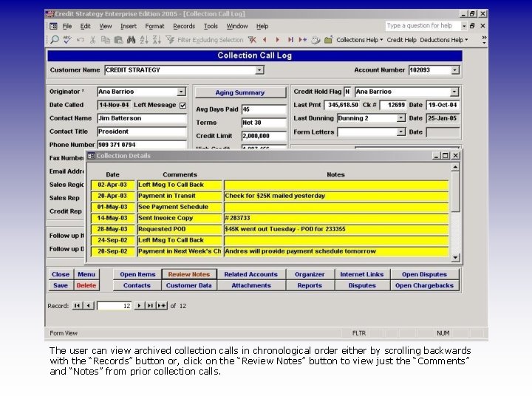Open the Account Number dropdown
Screen dimensions: 532x399
click(x=454, y=70)
